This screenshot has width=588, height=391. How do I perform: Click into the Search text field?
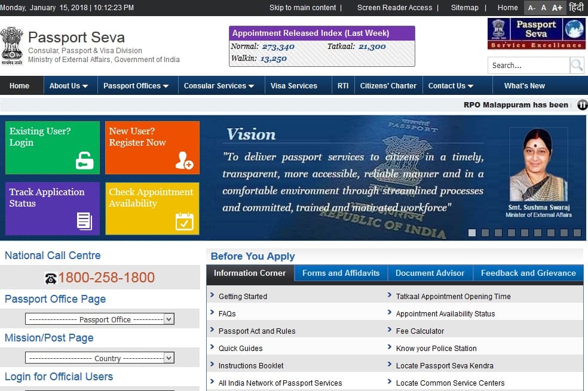tap(529, 66)
